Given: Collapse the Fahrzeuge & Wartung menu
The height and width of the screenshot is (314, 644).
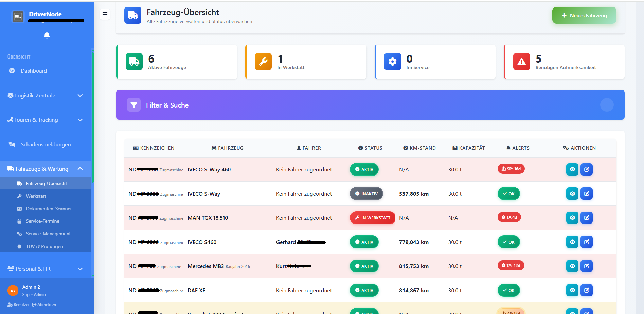Looking at the screenshot, I should (46, 169).
